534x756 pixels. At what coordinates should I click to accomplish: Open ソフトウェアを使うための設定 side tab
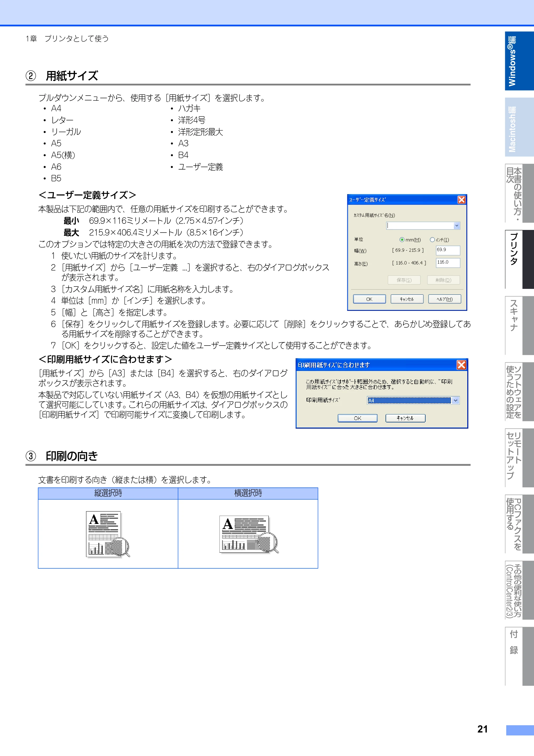[519, 391]
